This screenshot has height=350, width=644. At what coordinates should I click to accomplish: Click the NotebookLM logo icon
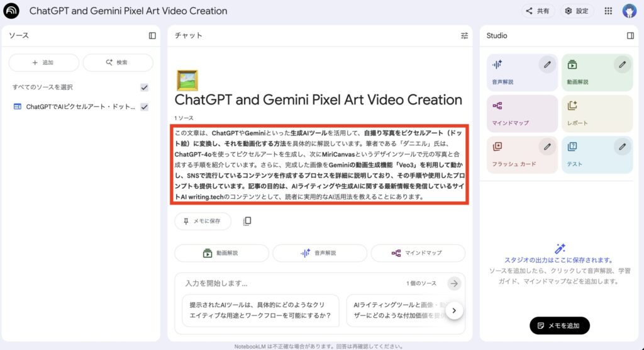click(11, 11)
